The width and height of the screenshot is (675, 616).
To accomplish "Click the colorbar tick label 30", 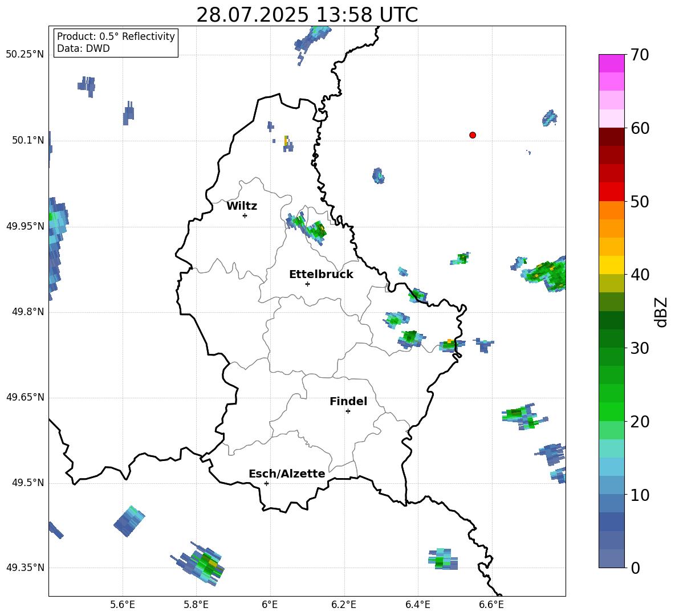I will (x=640, y=348).
